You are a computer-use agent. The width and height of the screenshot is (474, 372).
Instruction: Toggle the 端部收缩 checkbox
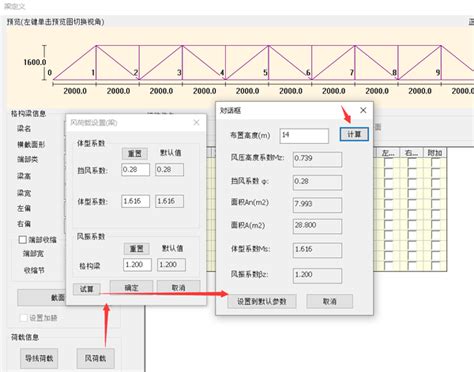pos(23,240)
